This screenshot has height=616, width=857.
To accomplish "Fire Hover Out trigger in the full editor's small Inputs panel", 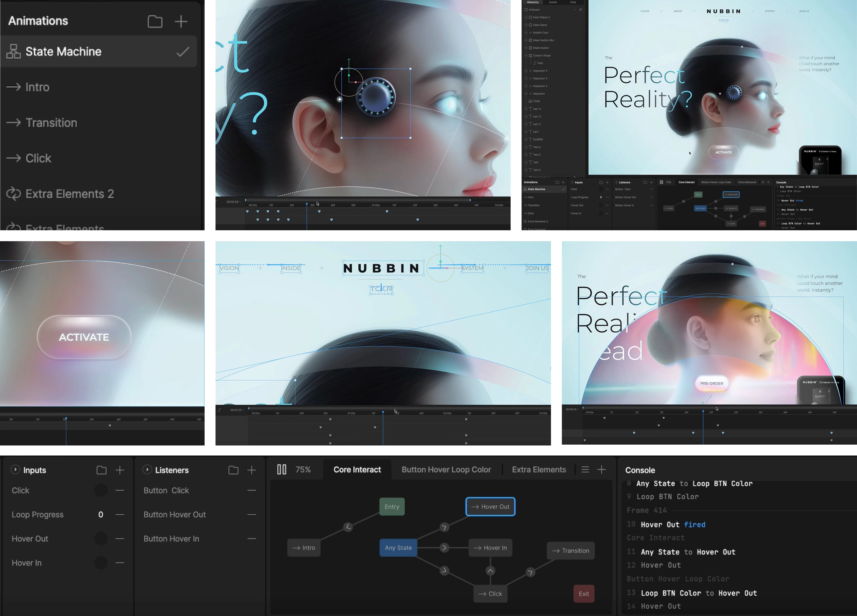I will pos(601,205).
